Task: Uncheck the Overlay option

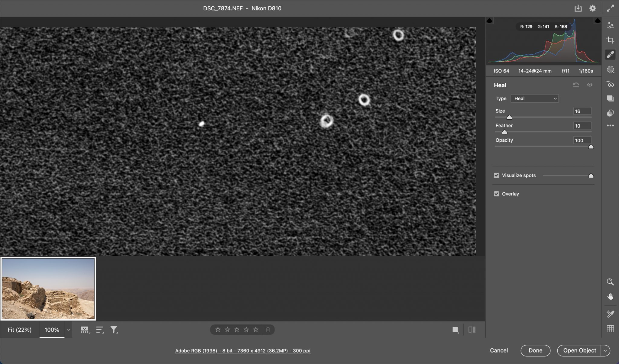Action: pos(497,194)
